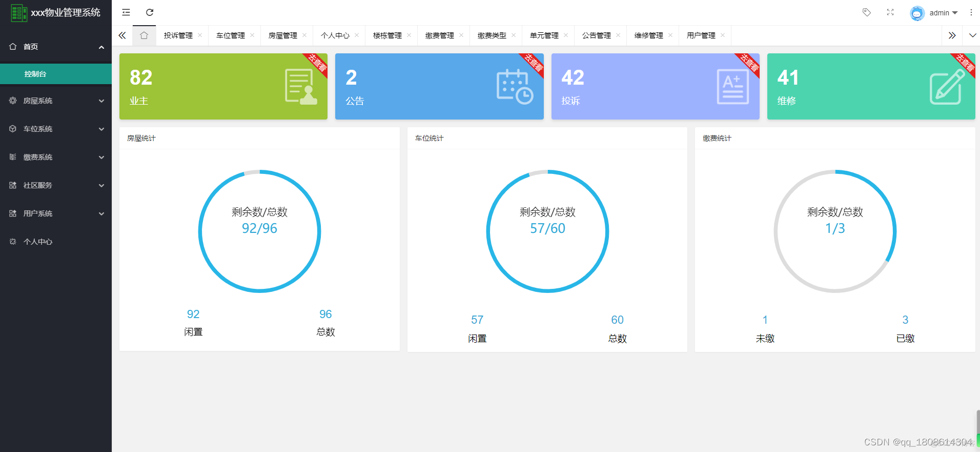Click the 总数 value 60 under 车位统计

pos(617,320)
